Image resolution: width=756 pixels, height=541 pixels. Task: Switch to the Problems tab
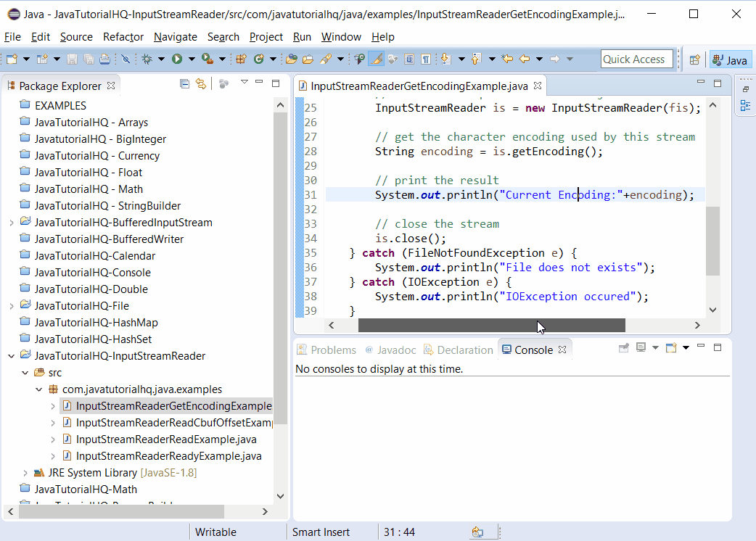pyautogui.click(x=333, y=350)
